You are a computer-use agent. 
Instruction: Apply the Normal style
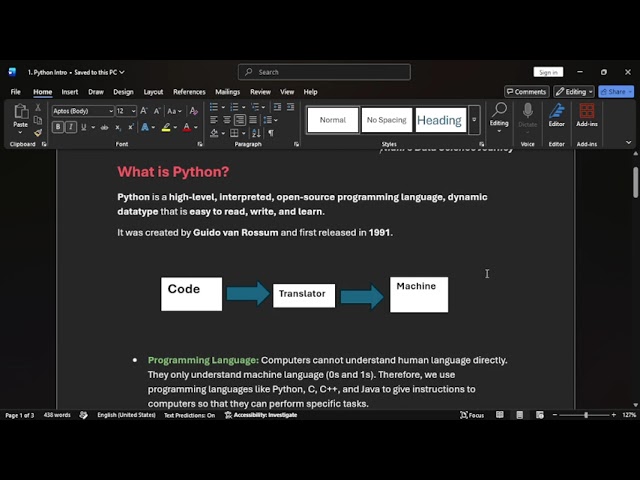tap(333, 120)
